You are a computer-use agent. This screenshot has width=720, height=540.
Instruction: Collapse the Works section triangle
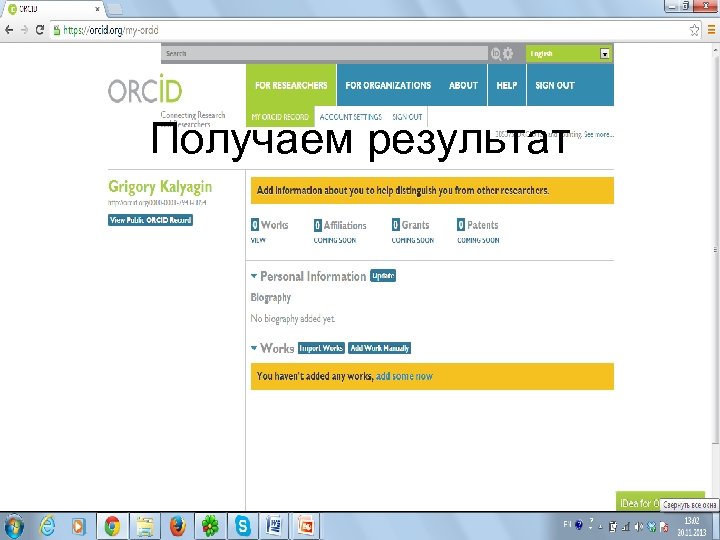coord(254,348)
